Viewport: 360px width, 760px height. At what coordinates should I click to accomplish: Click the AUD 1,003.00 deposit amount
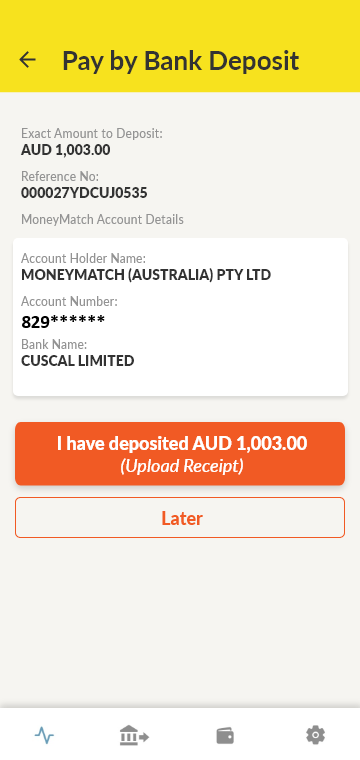pyautogui.click(x=65, y=150)
